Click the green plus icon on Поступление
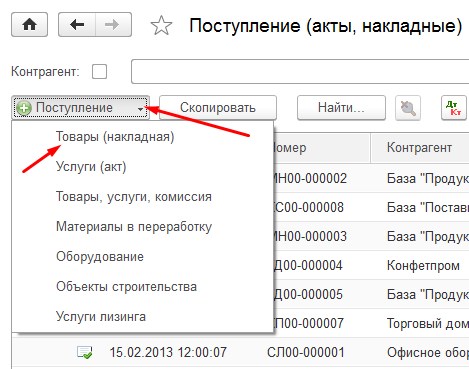469x369 pixels. click(x=24, y=108)
